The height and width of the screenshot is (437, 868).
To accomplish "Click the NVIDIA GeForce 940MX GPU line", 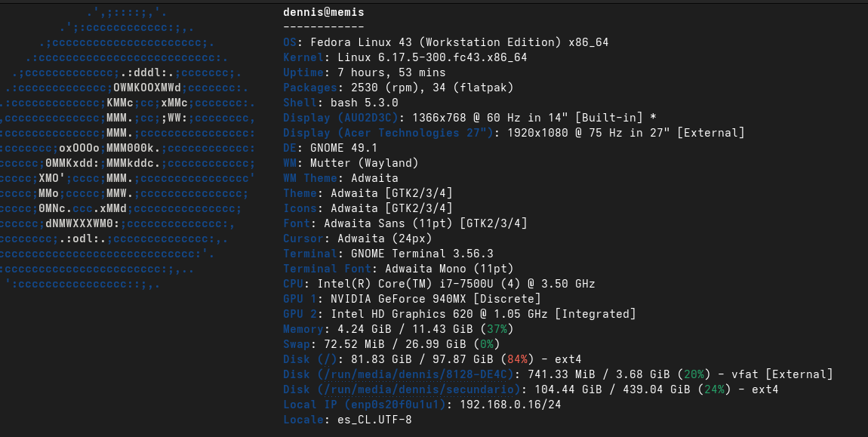I will click(x=411, y=299).
